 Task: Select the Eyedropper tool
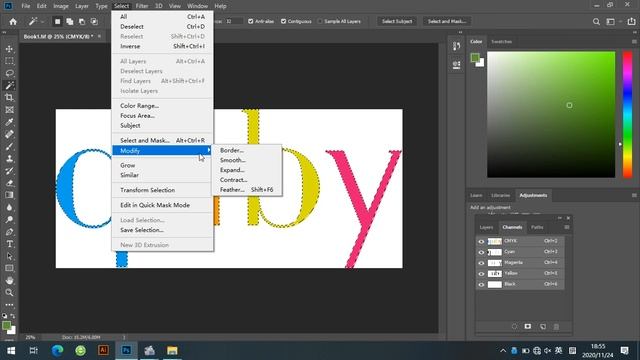(x=9, y=122)
